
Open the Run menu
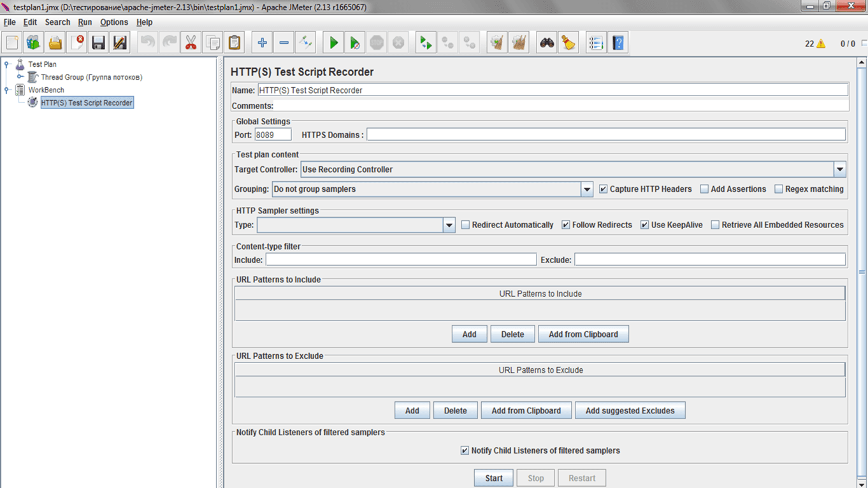click(85, 22)
